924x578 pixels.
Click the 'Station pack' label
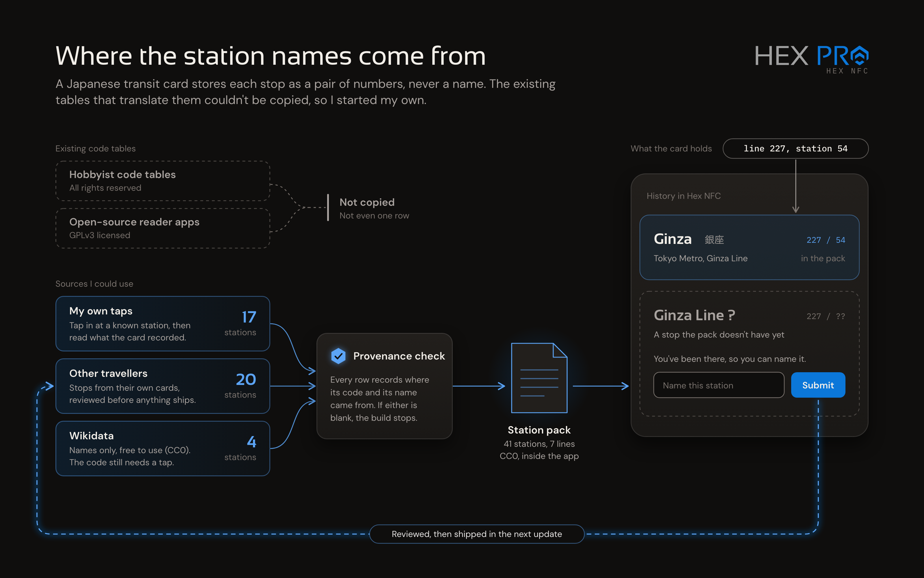coord(539,430)
